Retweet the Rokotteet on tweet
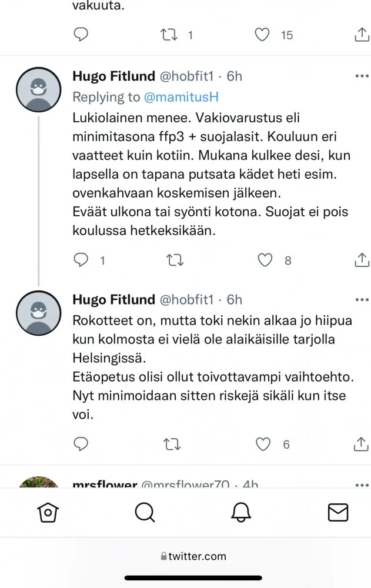 [172, 445]
